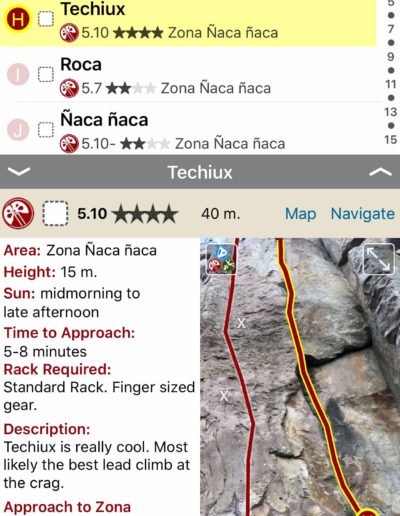Open the climb type filter icons on photo

(x=221, y=259)
